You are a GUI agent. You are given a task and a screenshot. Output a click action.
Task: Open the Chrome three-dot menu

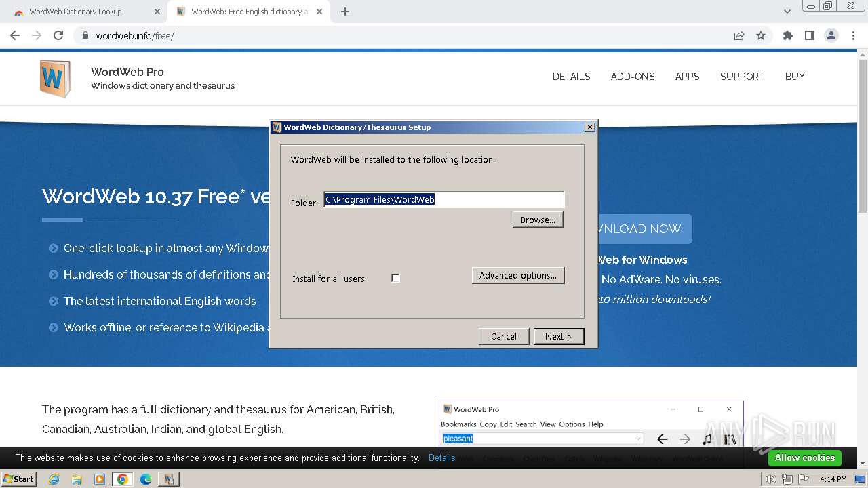click(852, 35)
